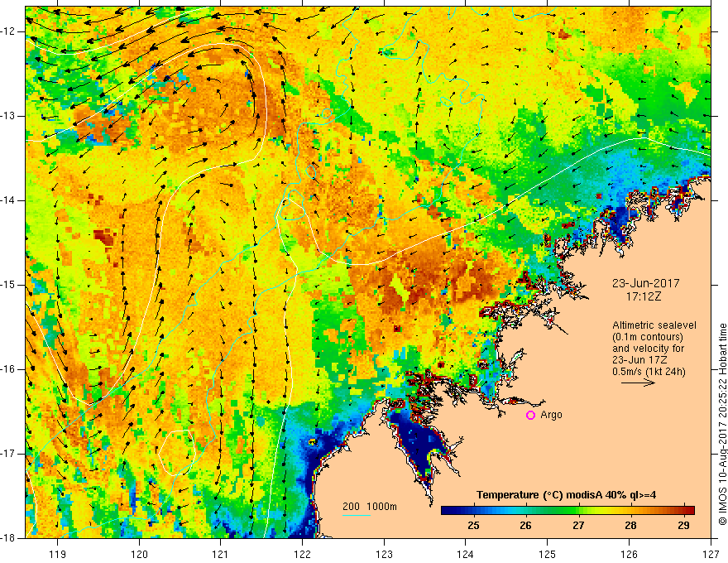The image size is (728, 563).
Task: Click the longitude axis label '123'
Action: 384,554
